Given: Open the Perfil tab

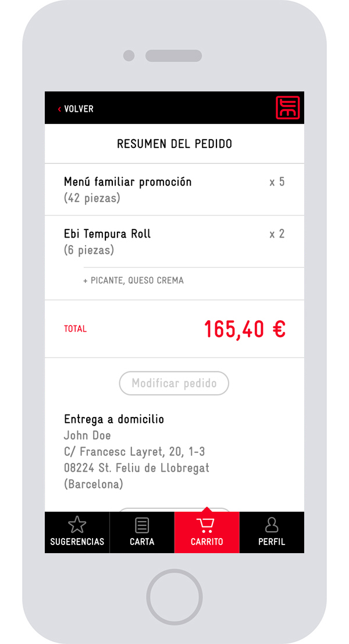Looking at the screenshot, I should (x=271, y=532).
